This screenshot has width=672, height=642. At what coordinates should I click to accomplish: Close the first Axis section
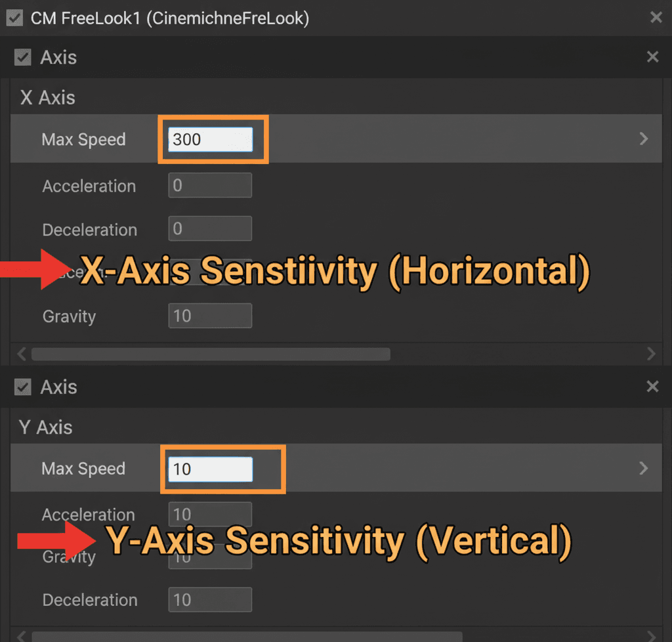(x=652, y=58)
